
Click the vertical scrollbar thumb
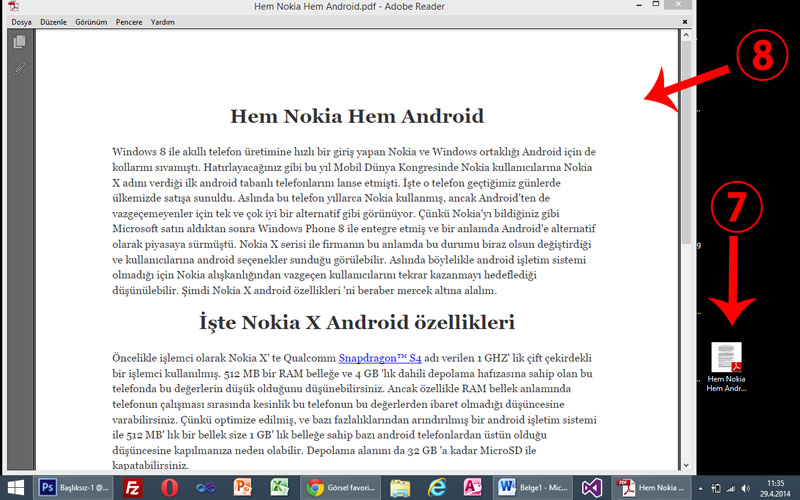[686, 143]
